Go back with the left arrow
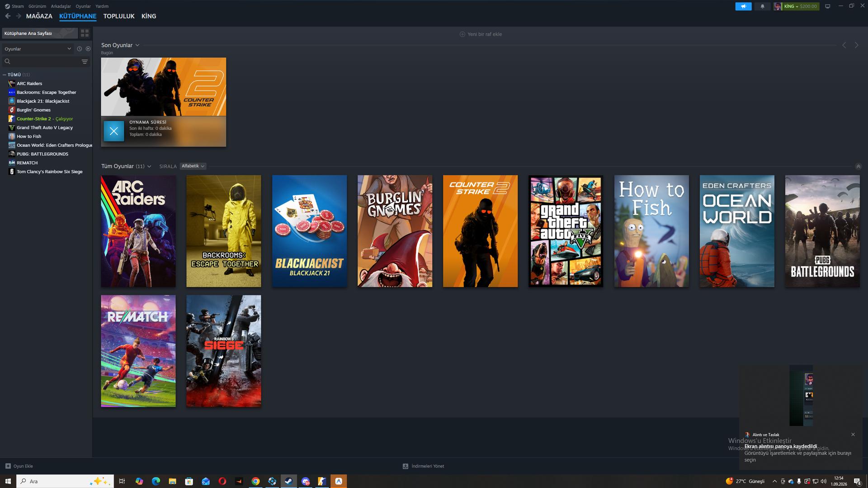The image size is (868, 488). point(8,16)
